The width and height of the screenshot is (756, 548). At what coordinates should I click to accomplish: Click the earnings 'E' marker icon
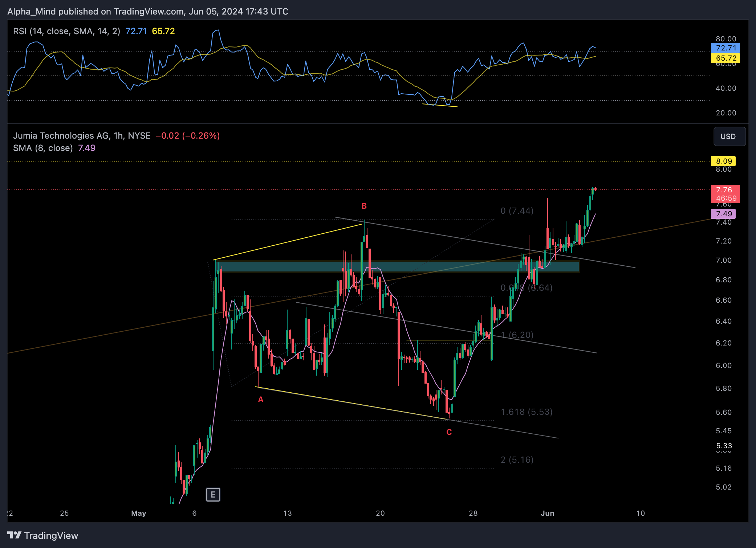[213, 495]
